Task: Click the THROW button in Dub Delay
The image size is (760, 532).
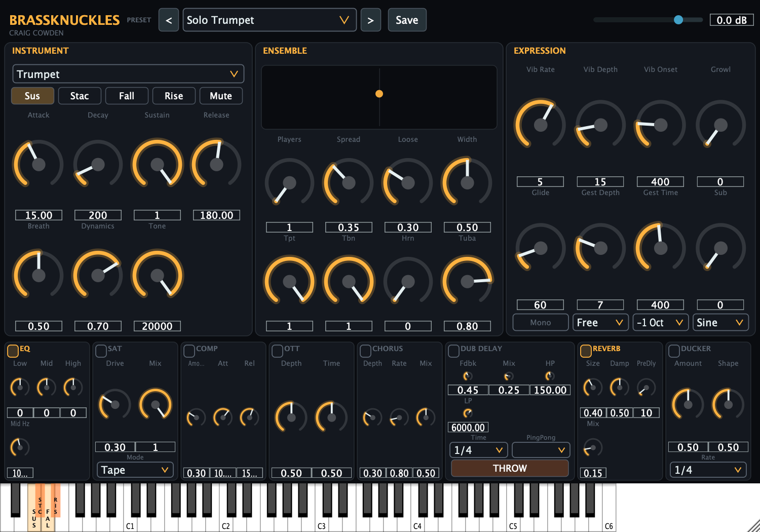Action: click(510, 468)
